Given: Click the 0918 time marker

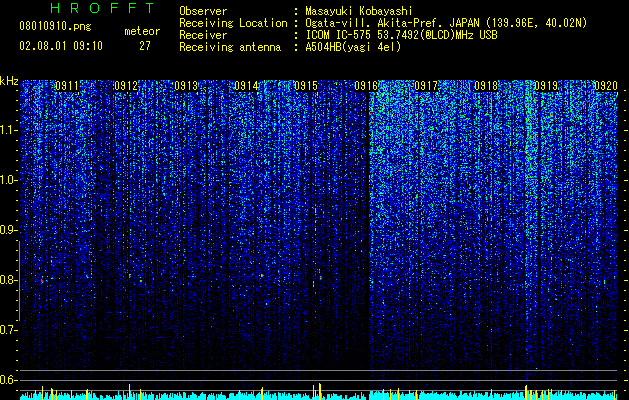Looking at the screenshot, I should pyautogui.click(x=486, y=86).
